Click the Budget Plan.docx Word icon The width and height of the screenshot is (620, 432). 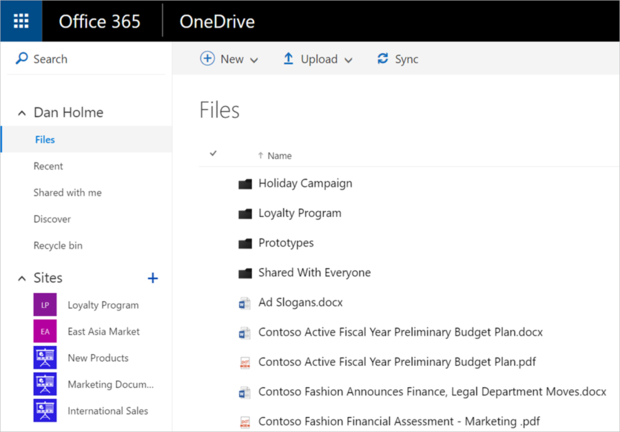pos(245,333)
